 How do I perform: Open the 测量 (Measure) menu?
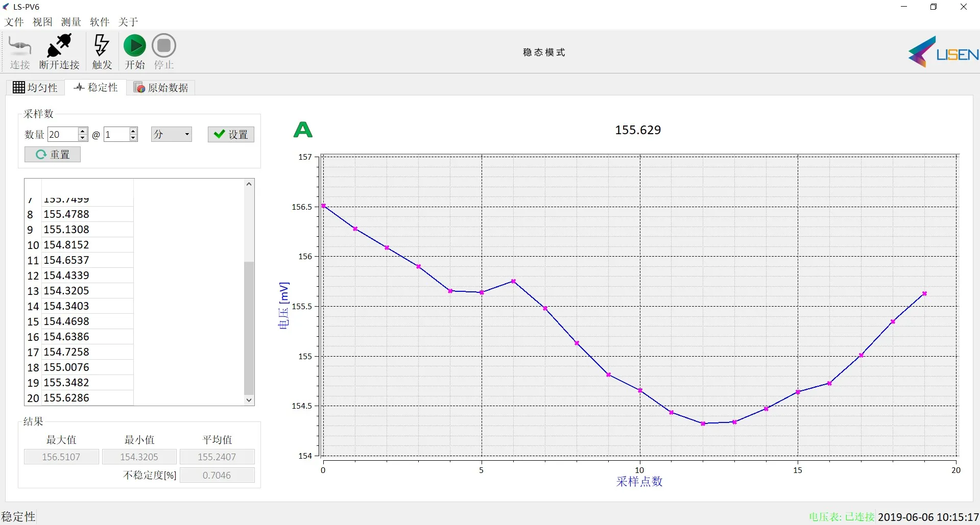pos(71,22)
